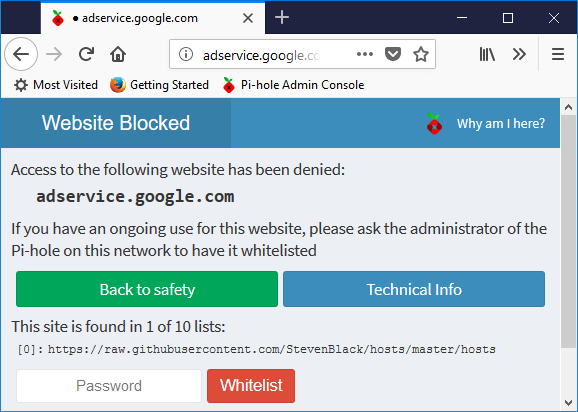
Task: Bookmark this page with the star
Action: point(421,55)
